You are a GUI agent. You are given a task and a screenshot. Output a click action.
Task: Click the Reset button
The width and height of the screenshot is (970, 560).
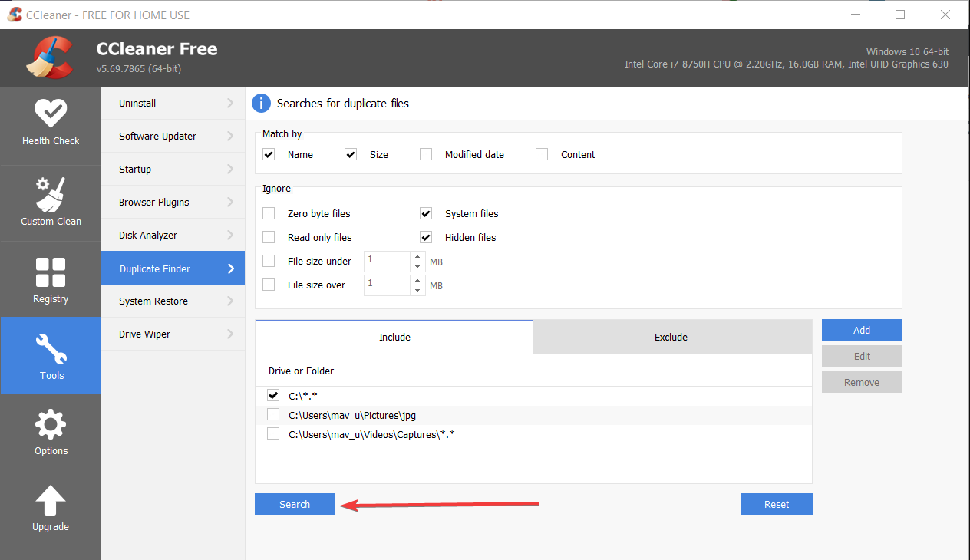[x=777, y=504]
